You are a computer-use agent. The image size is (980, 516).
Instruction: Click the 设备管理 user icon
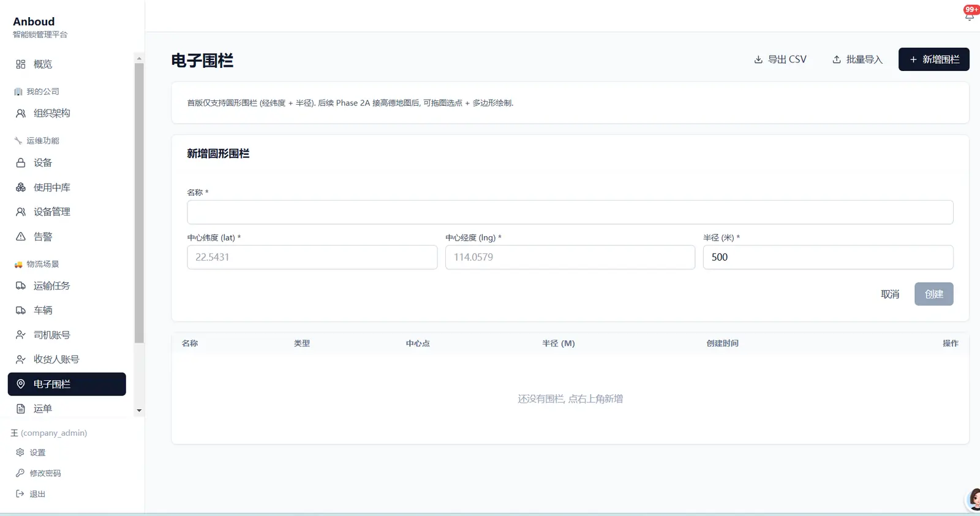[x=21, y=212]
